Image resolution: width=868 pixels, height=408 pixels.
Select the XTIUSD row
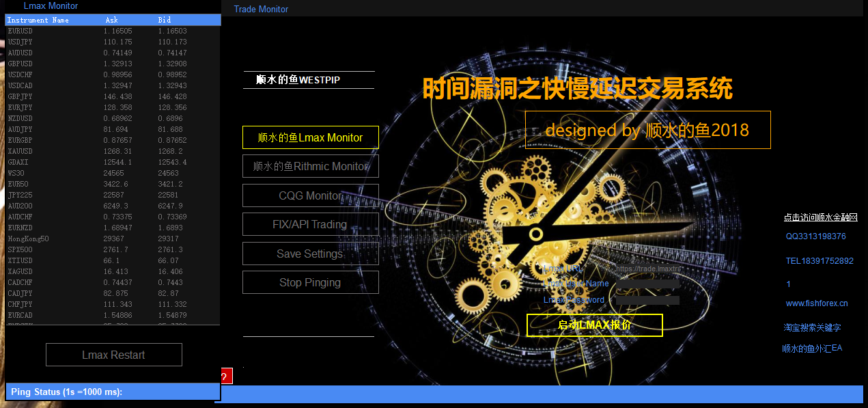pos(113,260)
